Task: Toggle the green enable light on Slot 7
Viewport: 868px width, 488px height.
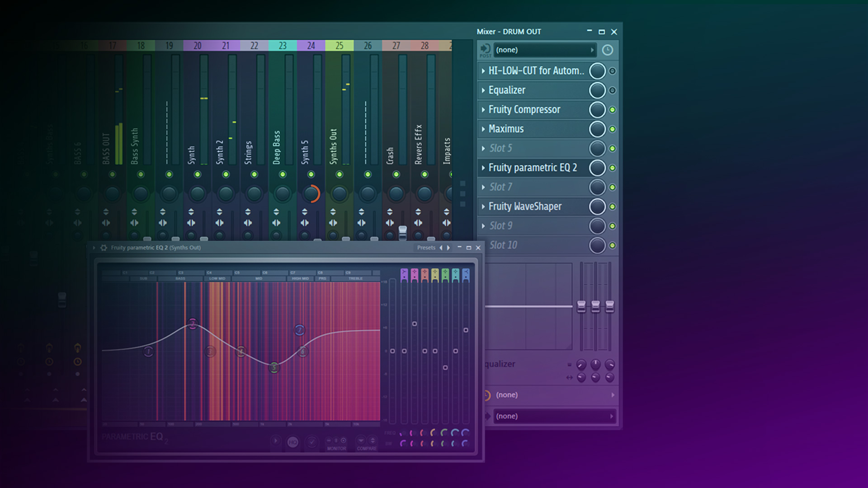Action: 613,187
